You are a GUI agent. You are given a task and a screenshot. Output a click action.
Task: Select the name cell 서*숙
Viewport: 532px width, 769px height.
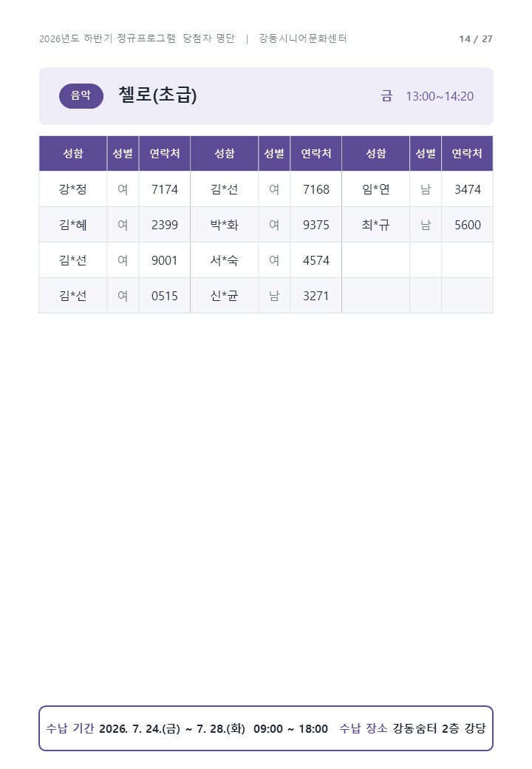coord(225,260)
